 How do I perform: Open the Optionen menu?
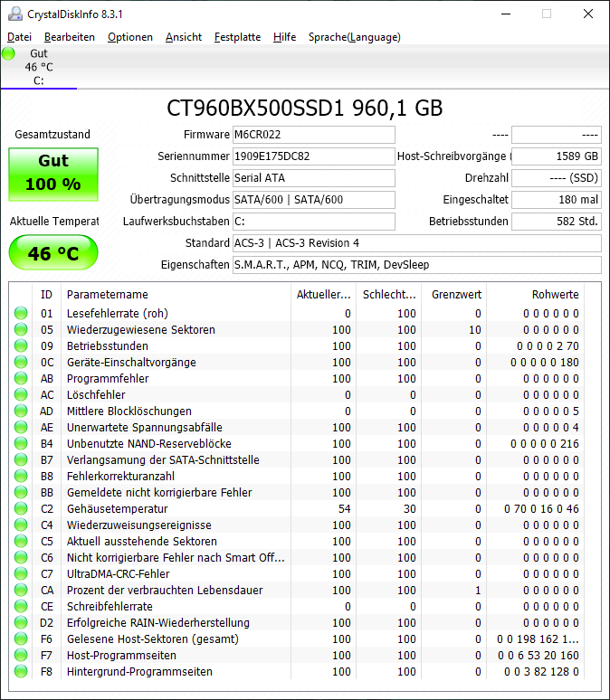click(x=130, y=37)
